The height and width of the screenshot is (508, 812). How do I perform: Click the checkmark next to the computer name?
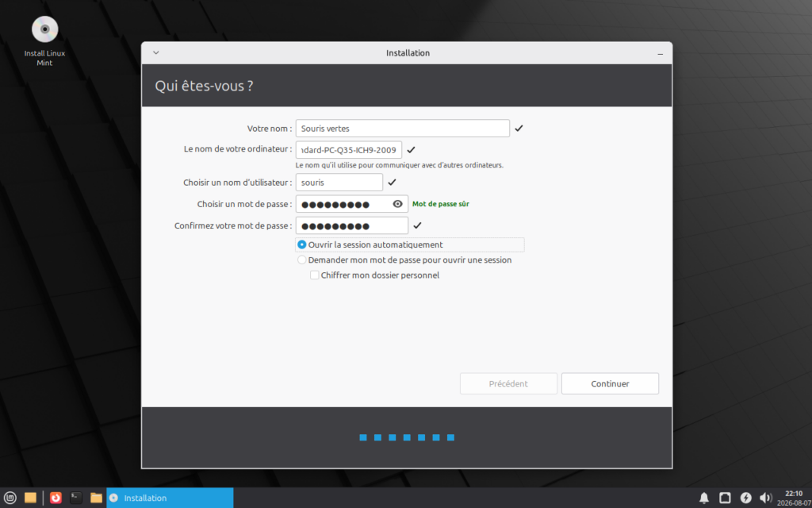coord(412,150)
